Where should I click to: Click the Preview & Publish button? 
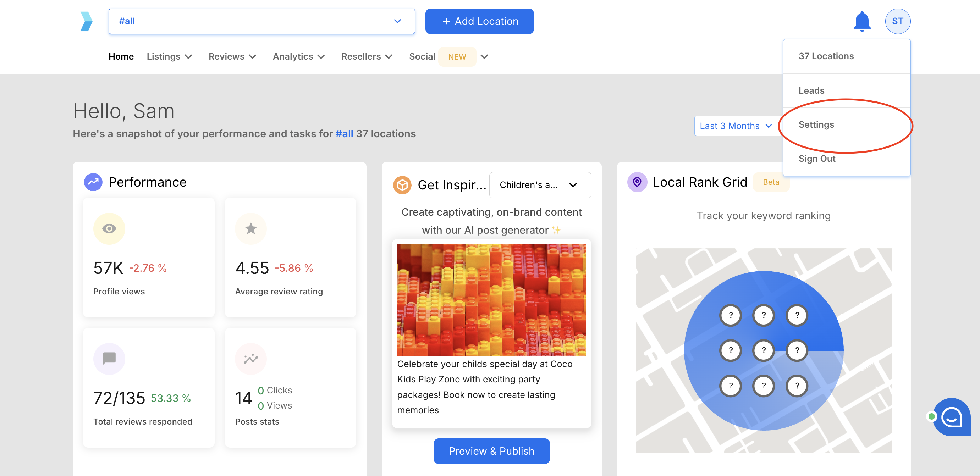pos(491,451)
